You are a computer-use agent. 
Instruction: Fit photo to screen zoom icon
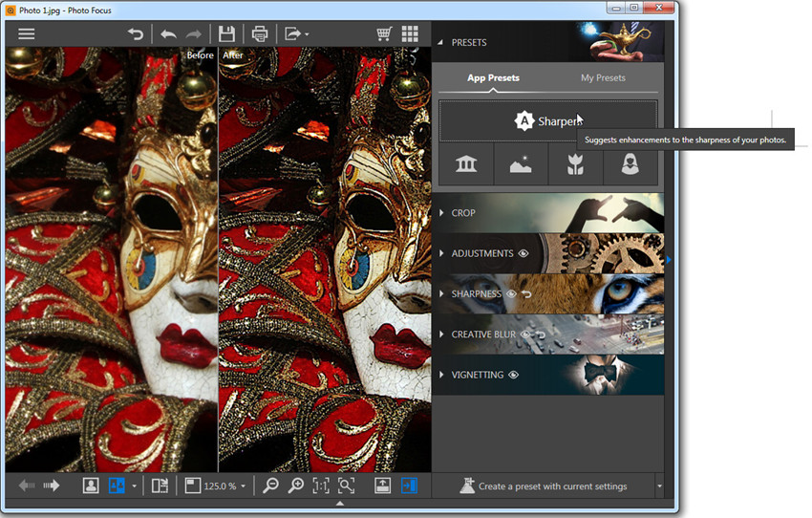(347, 486)
